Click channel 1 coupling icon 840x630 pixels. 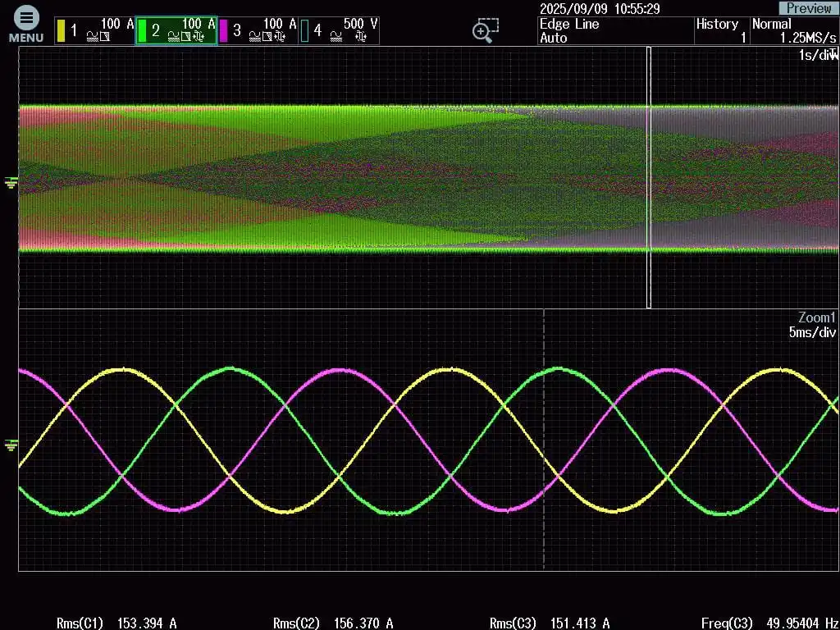point(92,36)
